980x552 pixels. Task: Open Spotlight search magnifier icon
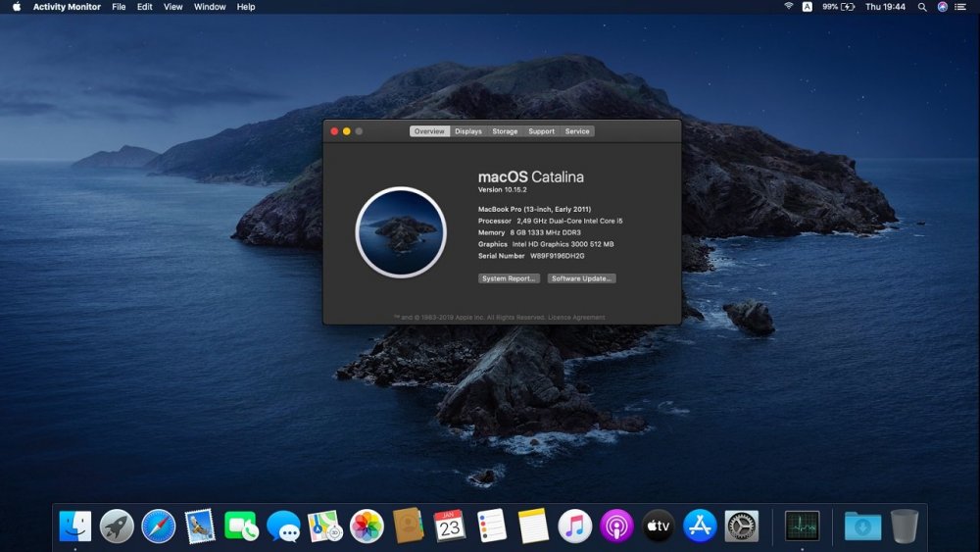pyautogui.click(x=922, y=7)
